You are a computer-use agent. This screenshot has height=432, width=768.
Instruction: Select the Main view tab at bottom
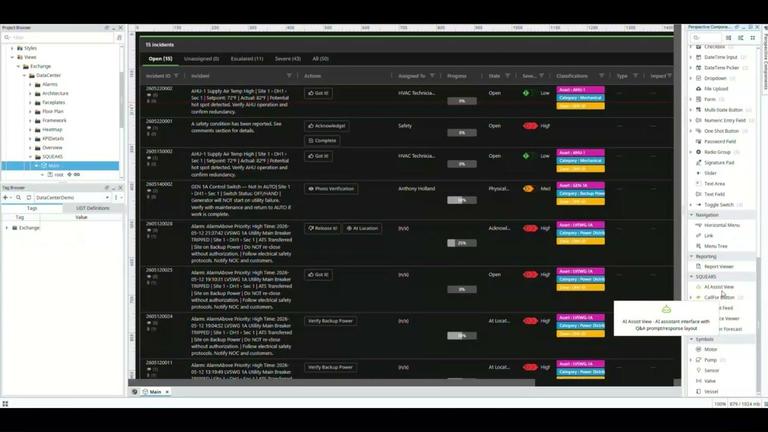(x=155, y=392)
